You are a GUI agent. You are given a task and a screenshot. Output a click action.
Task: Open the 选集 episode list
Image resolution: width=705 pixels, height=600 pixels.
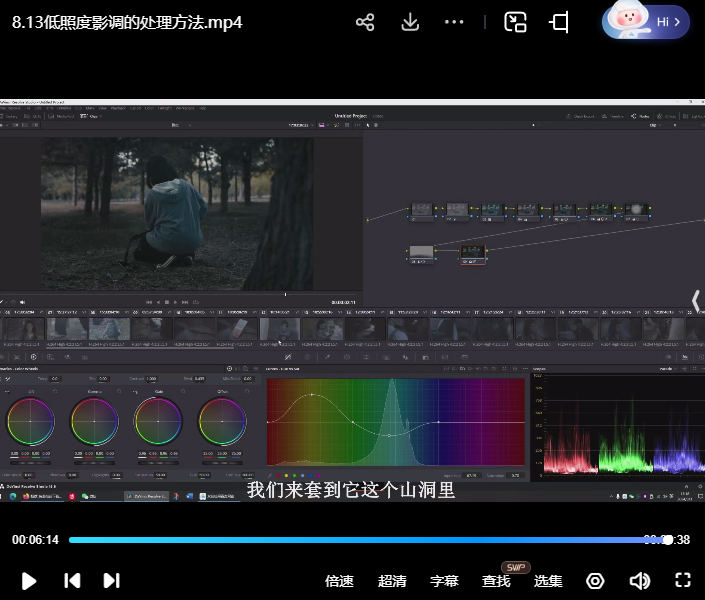(x=548, y=581)
